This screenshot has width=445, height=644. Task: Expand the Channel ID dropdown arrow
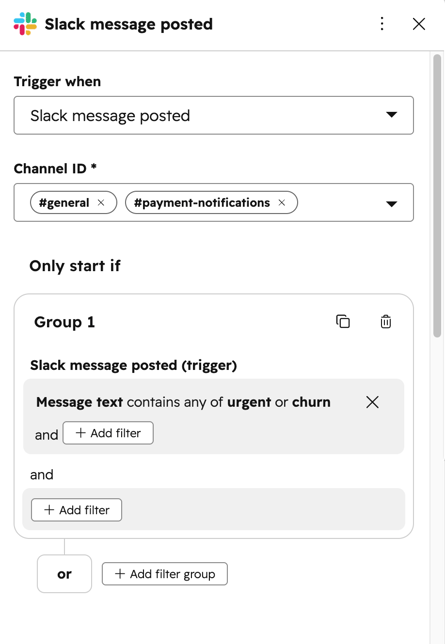[x=392, y=203]
